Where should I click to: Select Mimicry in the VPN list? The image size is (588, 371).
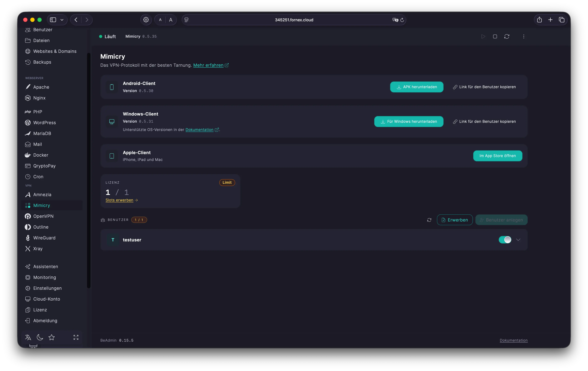pyautogui.click(x=52, y=205)
